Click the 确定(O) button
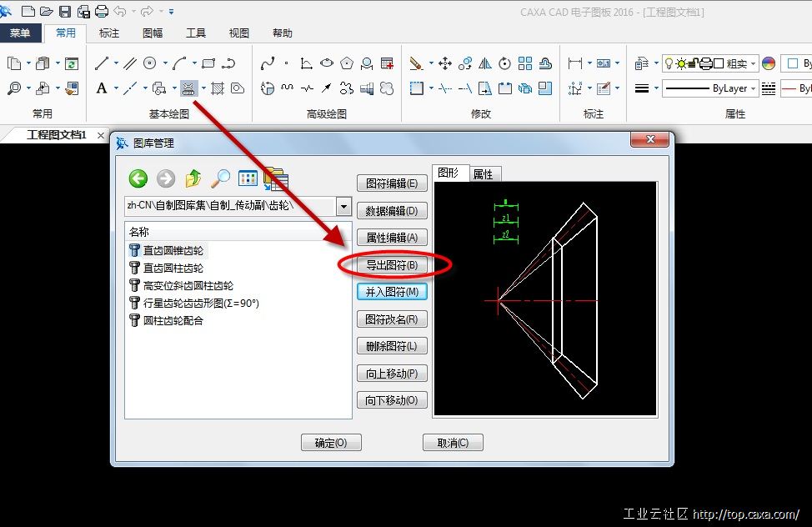Viewport: 812px width, 527px height. [331, 443]
